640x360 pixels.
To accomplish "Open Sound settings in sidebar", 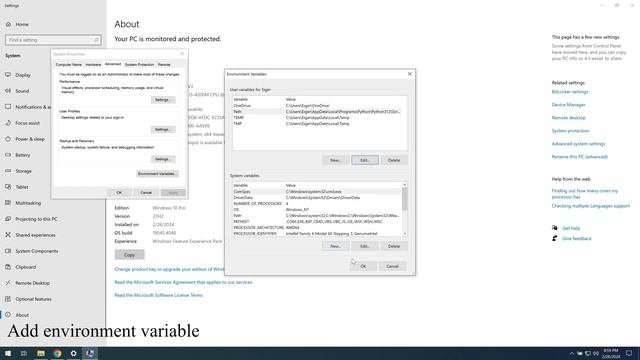I will coord(22,91).
